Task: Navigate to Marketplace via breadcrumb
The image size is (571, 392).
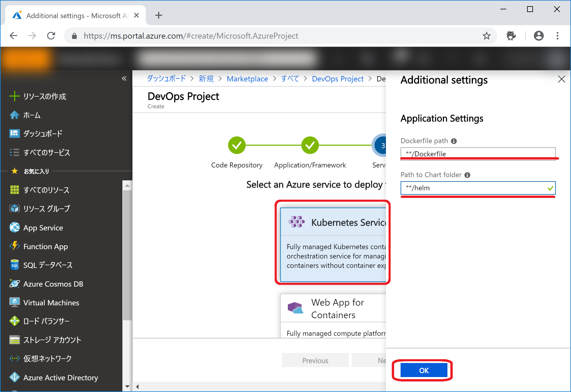Action: pos(247,78)
